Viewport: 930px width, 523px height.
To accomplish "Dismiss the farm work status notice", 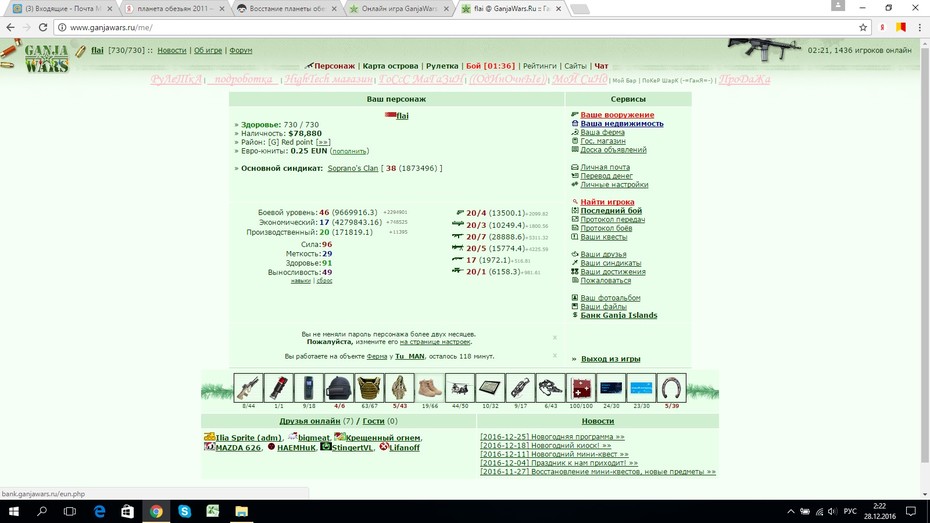I will (555, 356).
